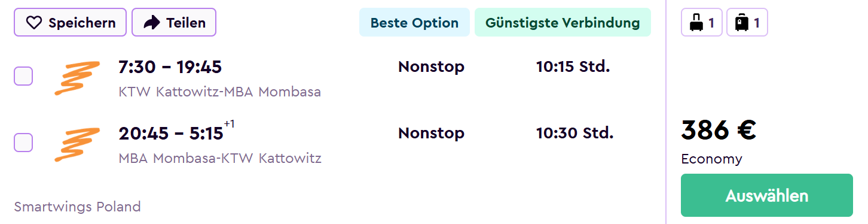Click the 20:45 – 5:15 return time
The image size is (868, 224).
[171, 134]
